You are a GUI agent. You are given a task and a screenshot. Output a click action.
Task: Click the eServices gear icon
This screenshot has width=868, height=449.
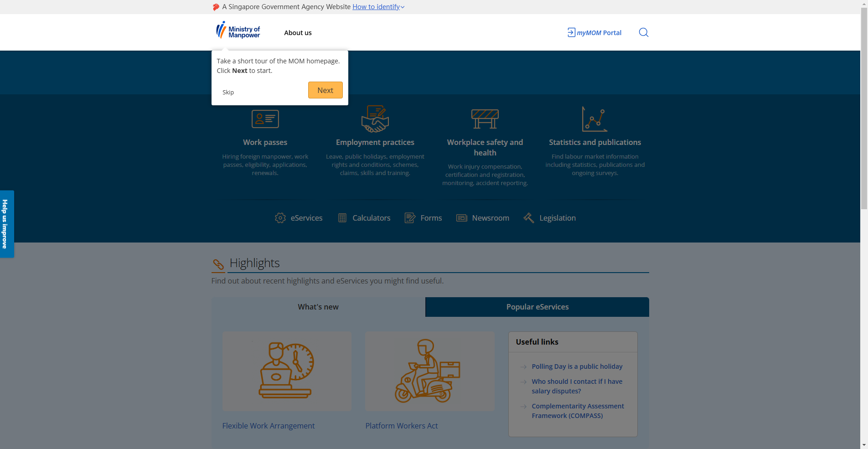(x=280, y=218)
